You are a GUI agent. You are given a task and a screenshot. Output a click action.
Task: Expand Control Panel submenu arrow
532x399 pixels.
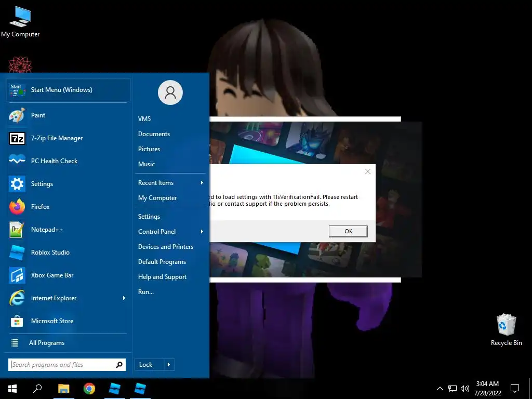click(x=202, y=232)
